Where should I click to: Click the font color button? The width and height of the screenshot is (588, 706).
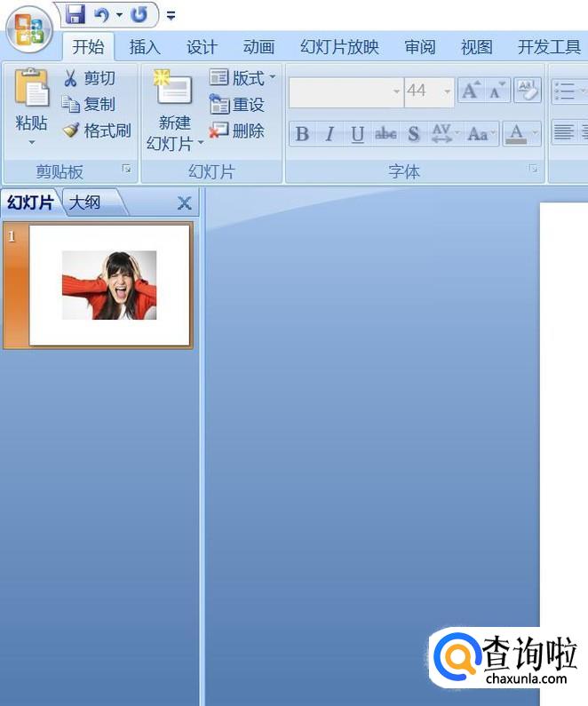(x=516, y=134)
